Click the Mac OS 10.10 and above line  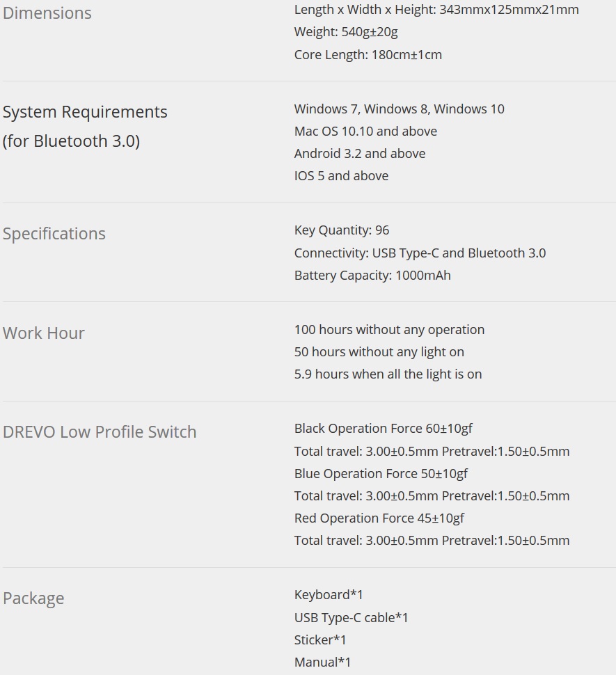(365, 132)
